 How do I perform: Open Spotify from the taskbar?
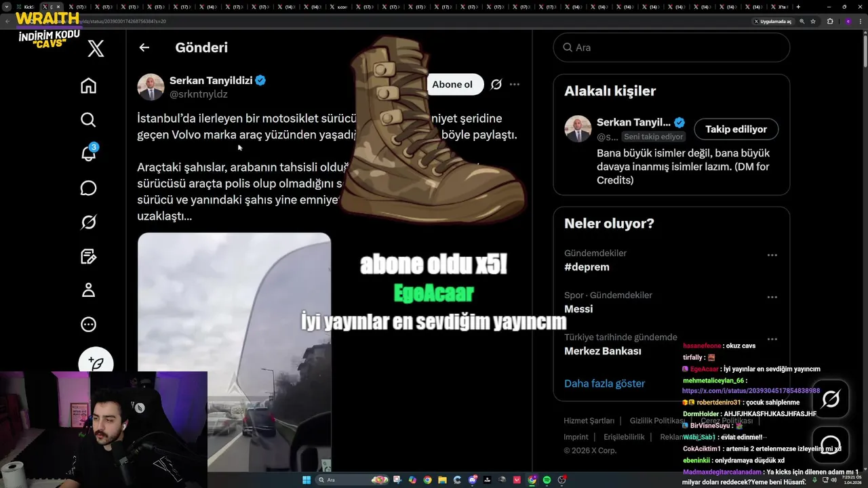click(547, 480)
